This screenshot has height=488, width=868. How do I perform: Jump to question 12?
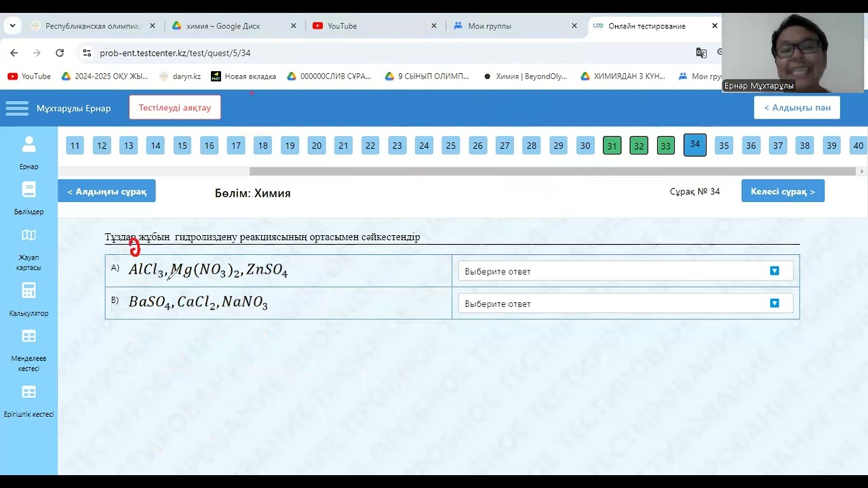coord(102,146)
